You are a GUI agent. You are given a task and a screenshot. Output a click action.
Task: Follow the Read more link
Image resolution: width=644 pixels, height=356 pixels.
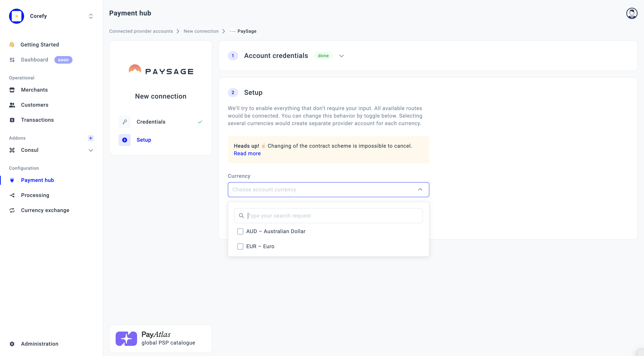click(247, 153)
